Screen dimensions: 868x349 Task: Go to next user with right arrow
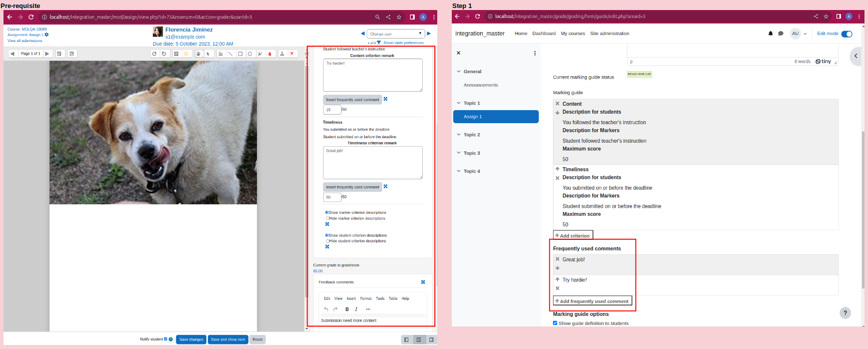click(x=429, y=34)
